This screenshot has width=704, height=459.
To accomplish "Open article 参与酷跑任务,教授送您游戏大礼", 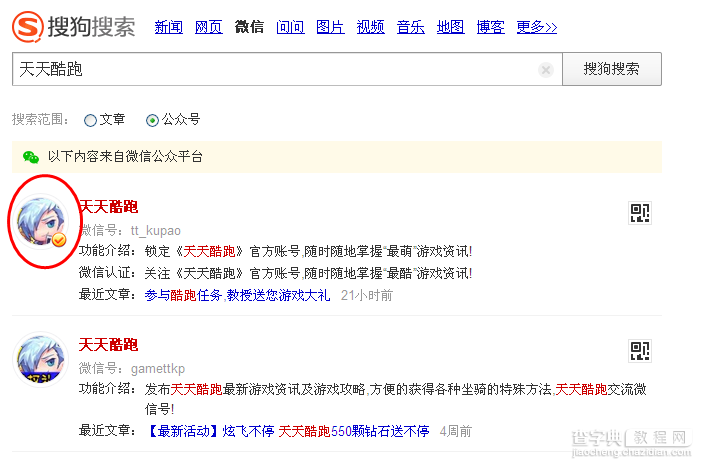I will tap(237, 295).
